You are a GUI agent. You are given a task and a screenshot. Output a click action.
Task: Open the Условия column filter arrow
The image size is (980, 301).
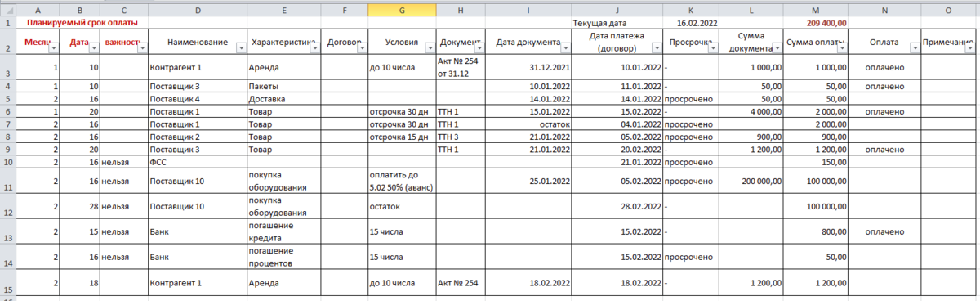430,48
